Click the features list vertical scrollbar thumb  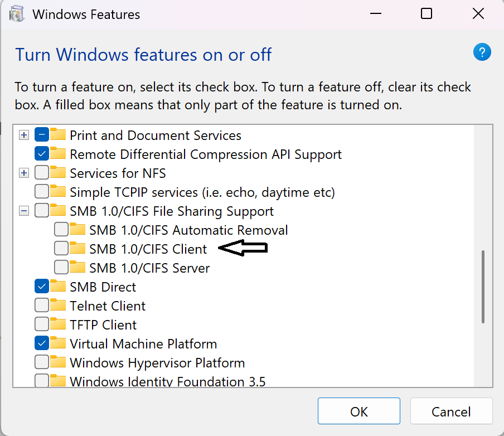(x=483, y=287)
